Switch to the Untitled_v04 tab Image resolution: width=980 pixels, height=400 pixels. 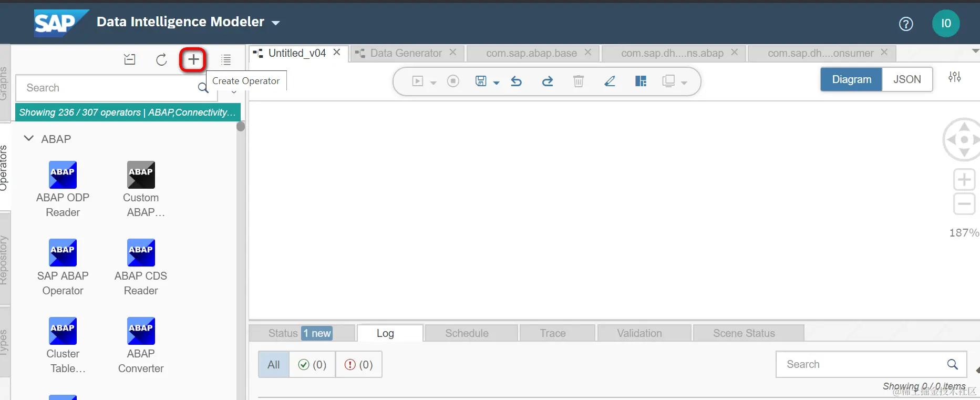297,53
